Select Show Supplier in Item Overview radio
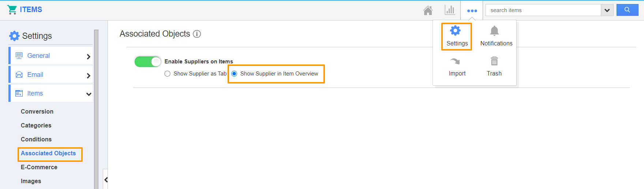The width and height of the screenshot is (644, 189). click(234, 74)
